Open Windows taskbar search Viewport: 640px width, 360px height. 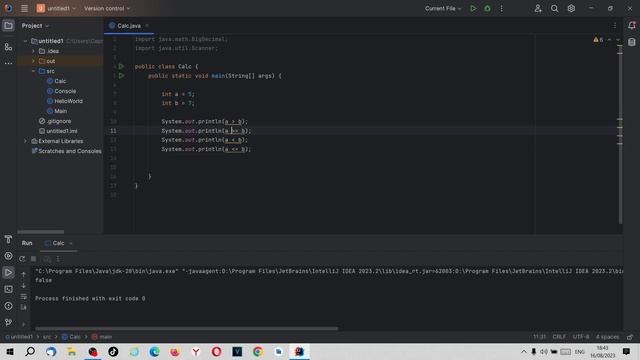tap(30, 351)
